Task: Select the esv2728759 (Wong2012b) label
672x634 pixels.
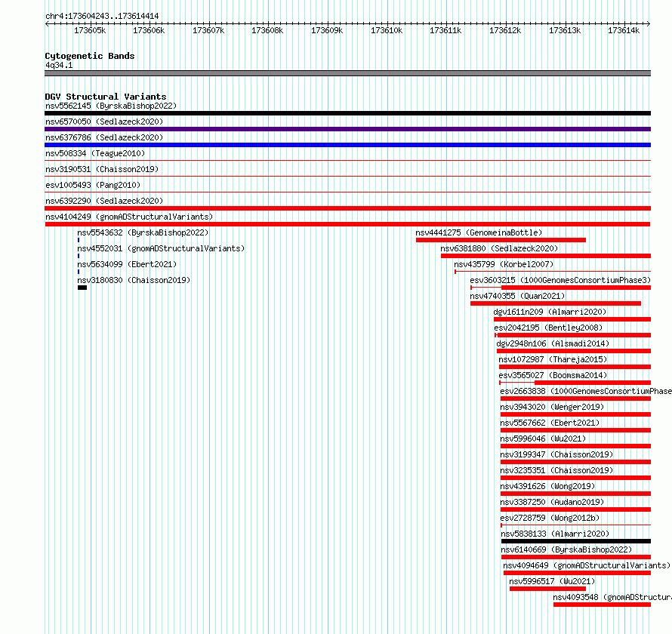Action: coord(550,518)
